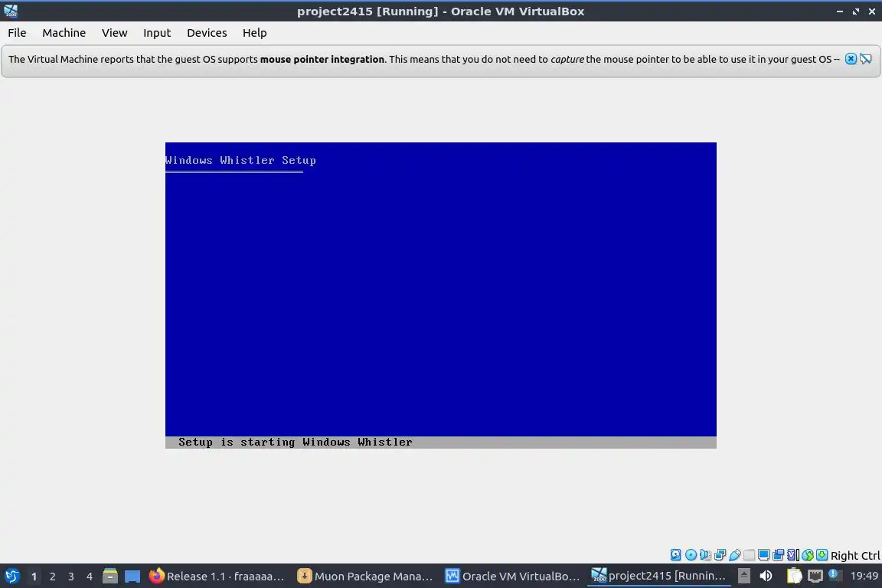Click the hard disk activity status icon
The height and width of the screenshot is (588, 882).
click(675, 555)
